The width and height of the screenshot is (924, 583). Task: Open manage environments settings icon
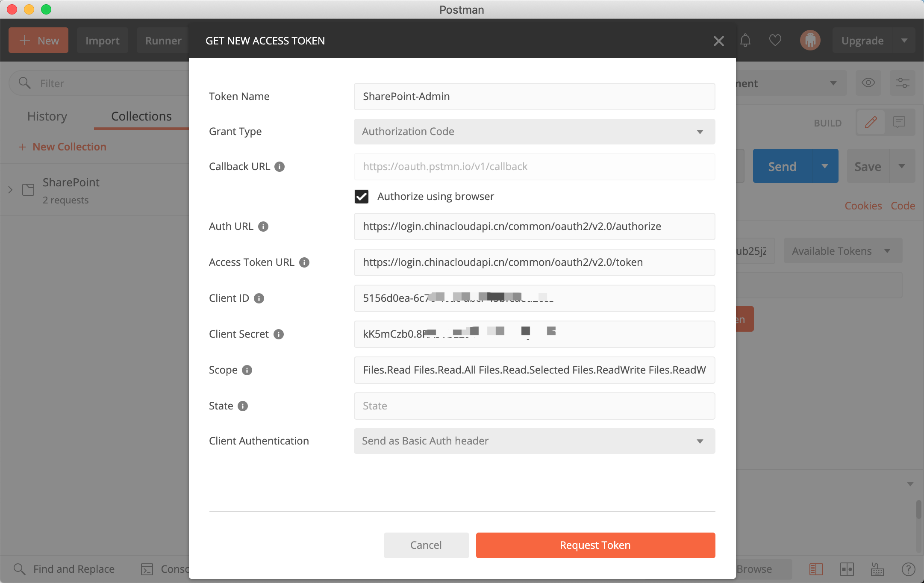pos(903,83)
